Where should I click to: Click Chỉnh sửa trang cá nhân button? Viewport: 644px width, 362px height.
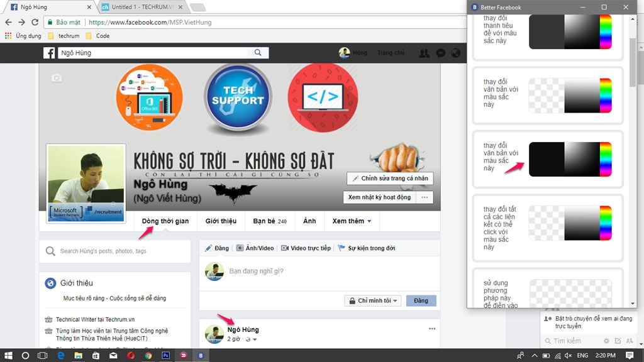coord(390,178)
